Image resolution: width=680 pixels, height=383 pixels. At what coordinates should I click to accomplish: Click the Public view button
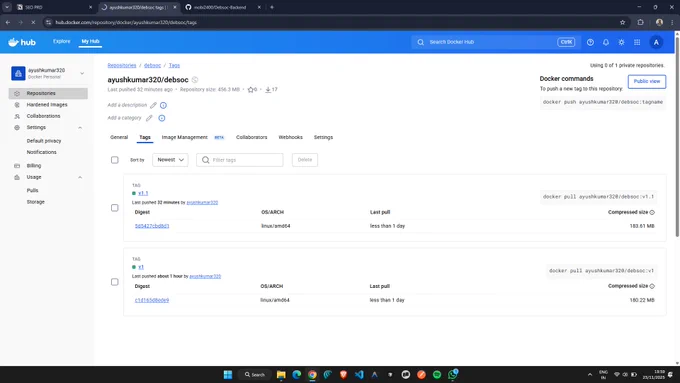click(647, 82)
